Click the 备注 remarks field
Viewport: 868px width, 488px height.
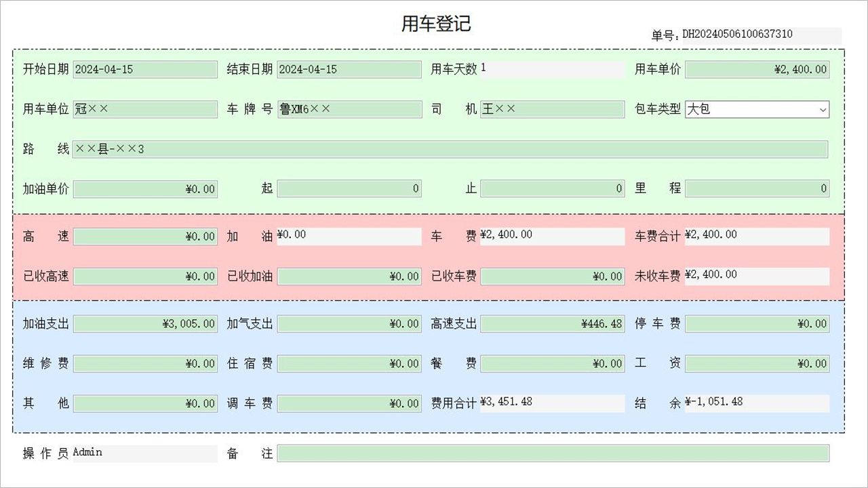coord(555,453)
